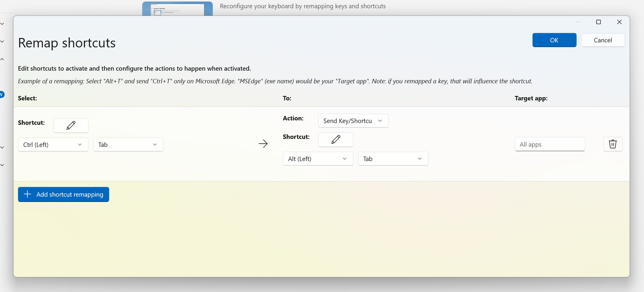Image resolution: width=644 pixels, height=292 pixels.
Task: Expand the top chevron in the left sidebar
Action: [x=2, y=24]
